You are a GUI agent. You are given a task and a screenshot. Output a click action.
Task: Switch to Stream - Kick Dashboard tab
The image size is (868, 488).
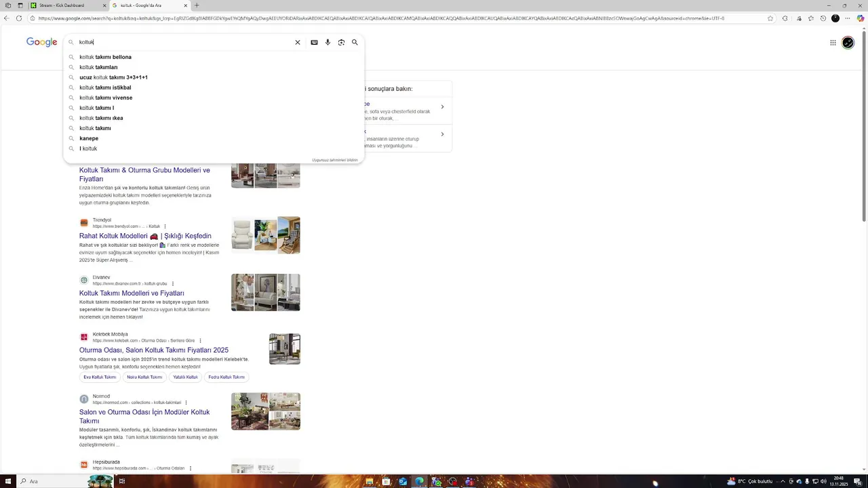pos(67,5)
